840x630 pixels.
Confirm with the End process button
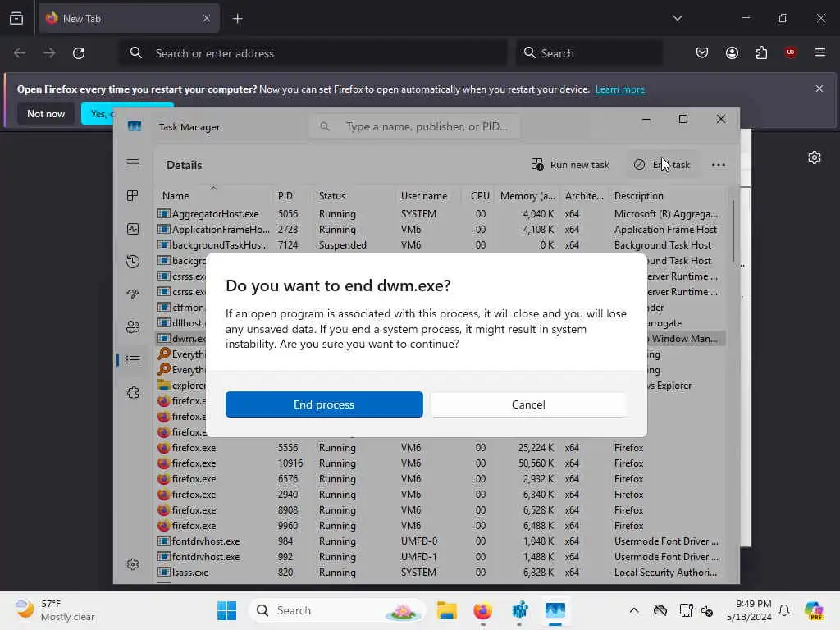tap(324, 404)
